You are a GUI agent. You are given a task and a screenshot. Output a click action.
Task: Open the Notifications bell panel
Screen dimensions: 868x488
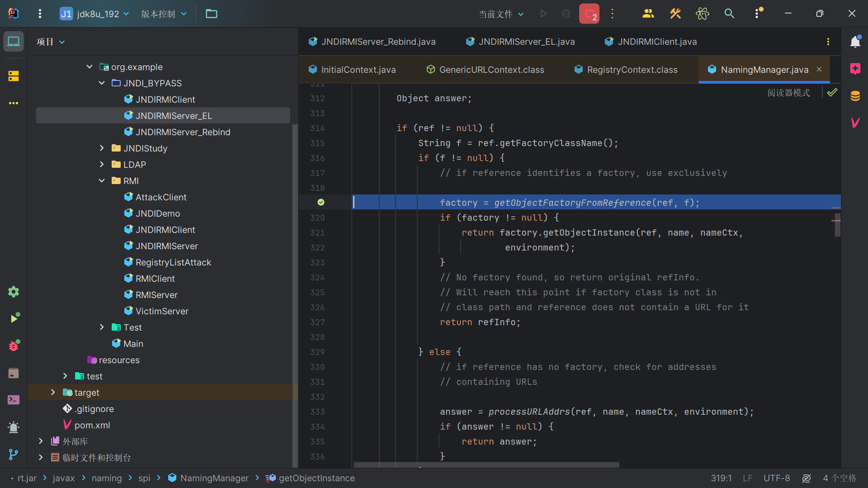tap(855, 42)
